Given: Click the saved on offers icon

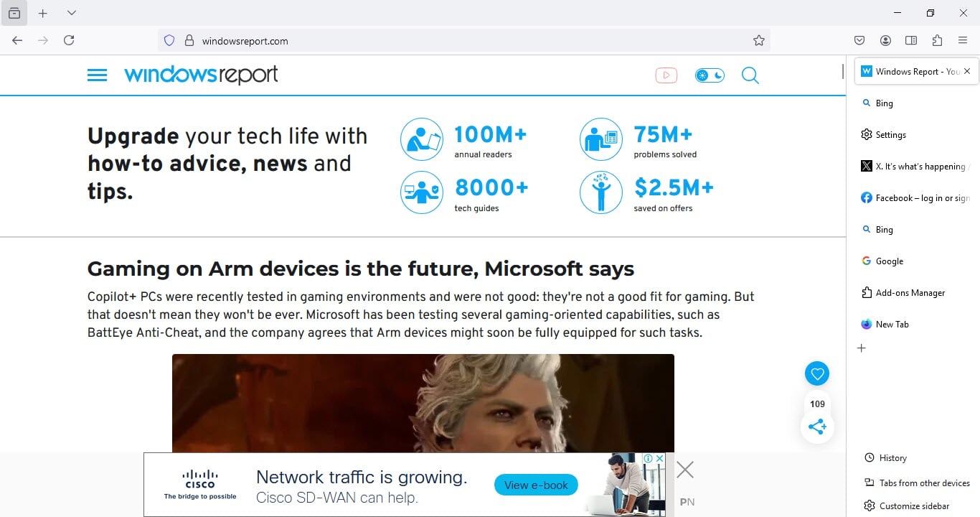Looking at the screenshot, I should point(601,192).
